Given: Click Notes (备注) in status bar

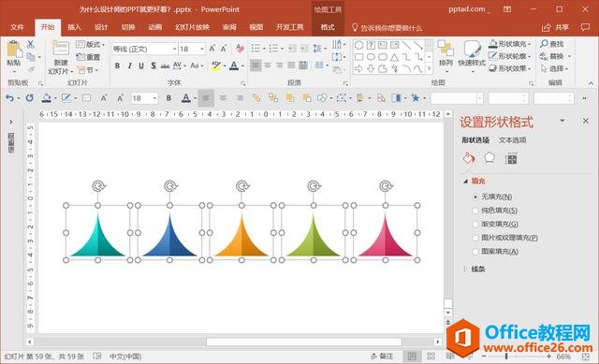Looking at the screenshot, I should tap(382, 356).
